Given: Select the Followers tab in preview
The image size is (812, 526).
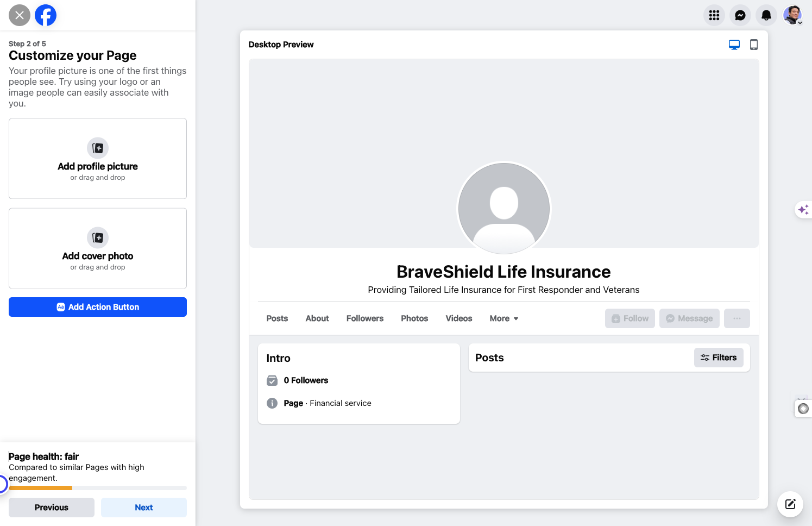Looking at the screenshot, I should (365, 318).
